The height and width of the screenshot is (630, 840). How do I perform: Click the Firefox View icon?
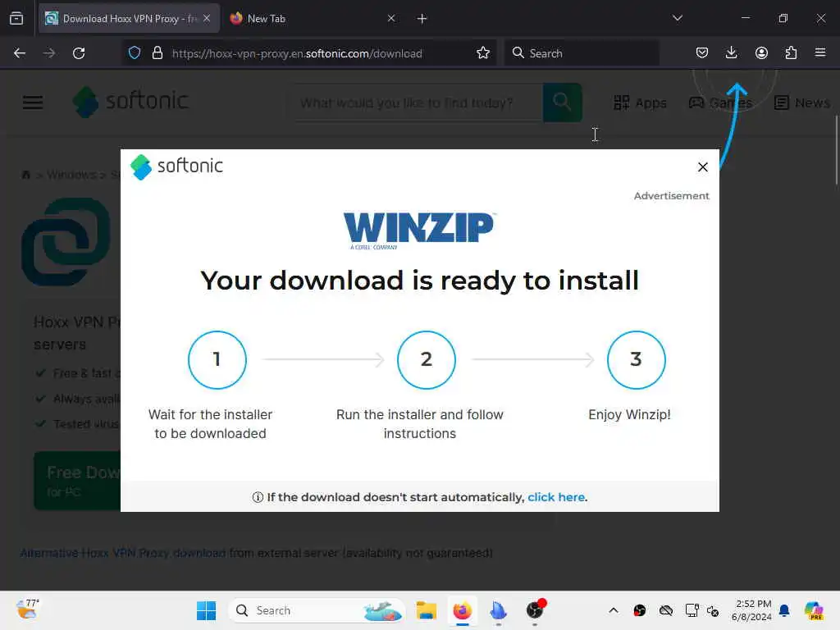(x=16, y=18)
